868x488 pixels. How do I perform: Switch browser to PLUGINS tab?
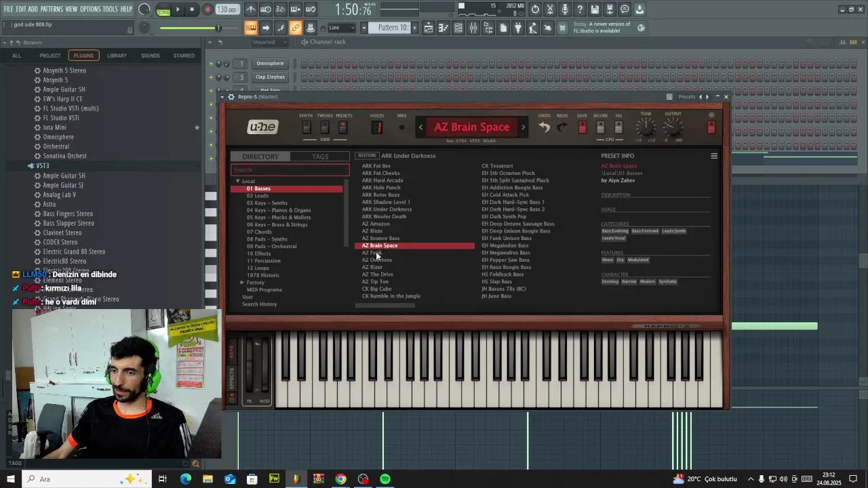click(83, 56)
